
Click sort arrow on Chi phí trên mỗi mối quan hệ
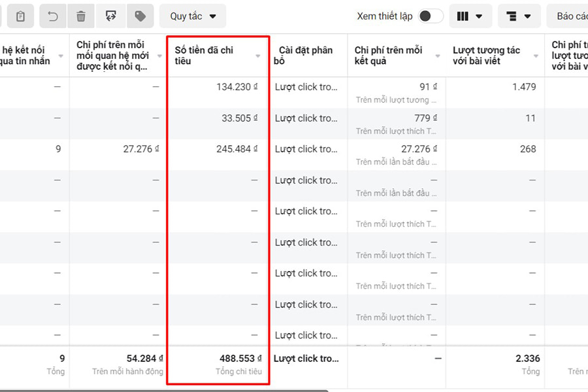[x=159, y=56]
